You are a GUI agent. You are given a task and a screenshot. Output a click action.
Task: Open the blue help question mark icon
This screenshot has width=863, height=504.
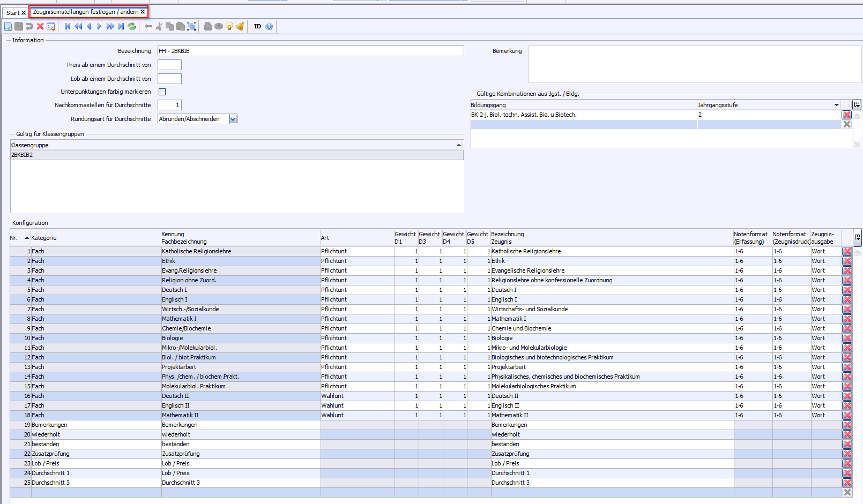[269, 26]
